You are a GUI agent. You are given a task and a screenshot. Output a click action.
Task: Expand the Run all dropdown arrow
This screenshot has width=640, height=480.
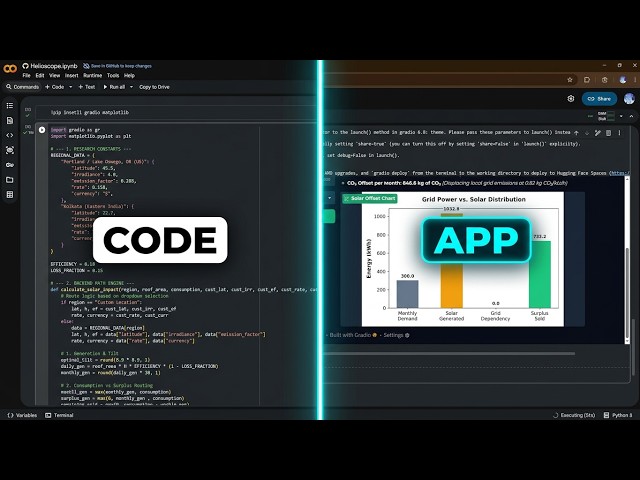[x=131, y=87]
